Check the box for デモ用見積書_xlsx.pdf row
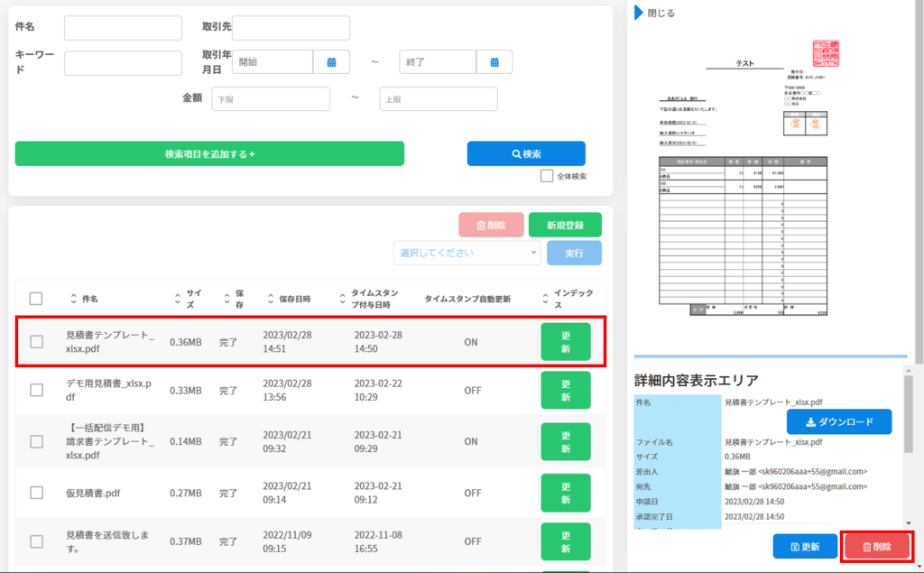This screenshot has height=573, width=924. click(36, 390)
